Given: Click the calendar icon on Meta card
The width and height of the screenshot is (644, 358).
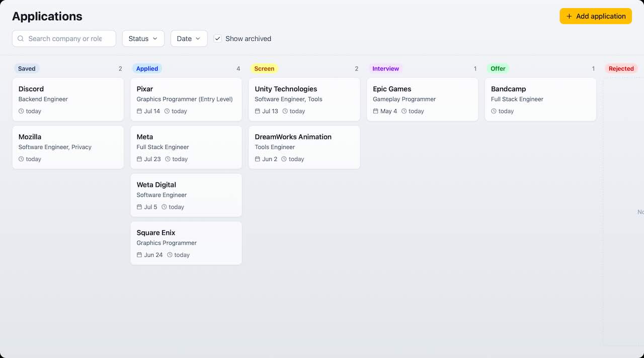Looking at the screenshot, I should [x=139, y=159].
